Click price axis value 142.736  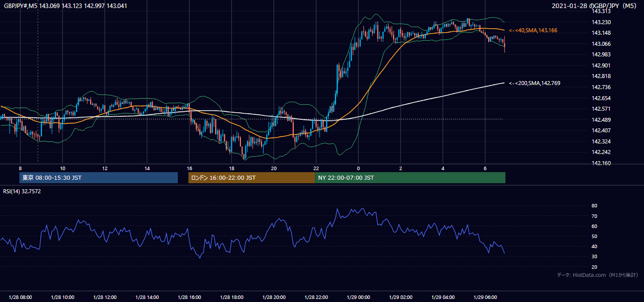point(601,87)
